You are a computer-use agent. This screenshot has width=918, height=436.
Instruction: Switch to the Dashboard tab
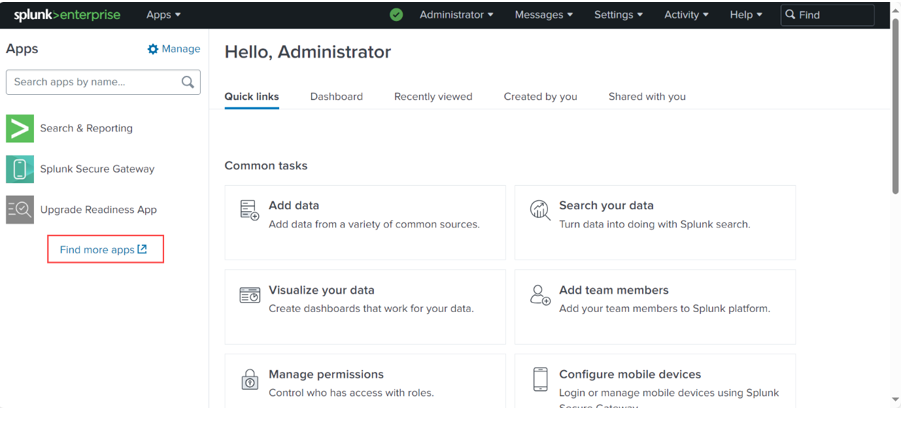point(336,97)
